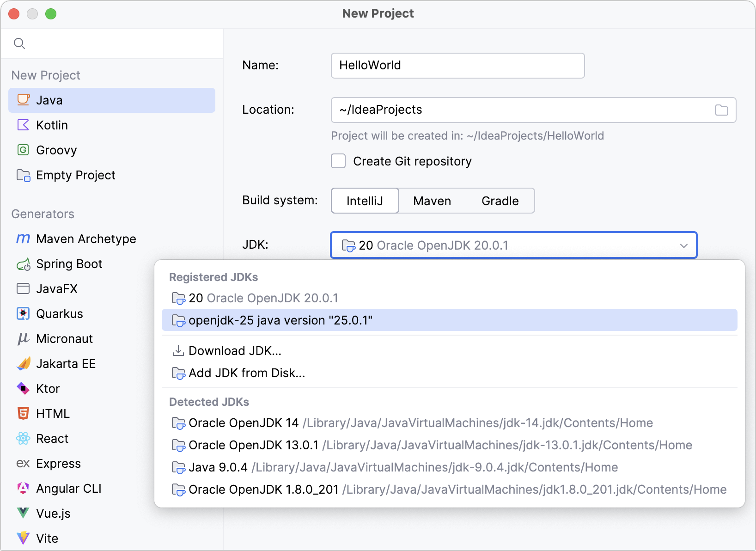Click the folder icon beside Location
This screenshot has width=756, height=551.
point(721,110)
